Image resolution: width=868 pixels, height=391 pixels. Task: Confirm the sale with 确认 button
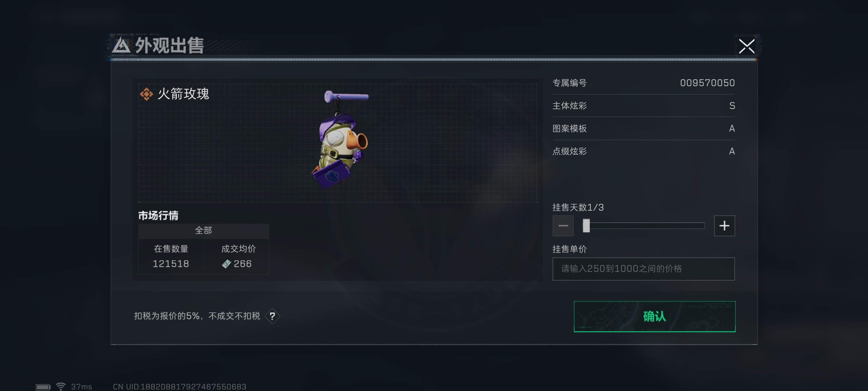(x=655, y=316)
